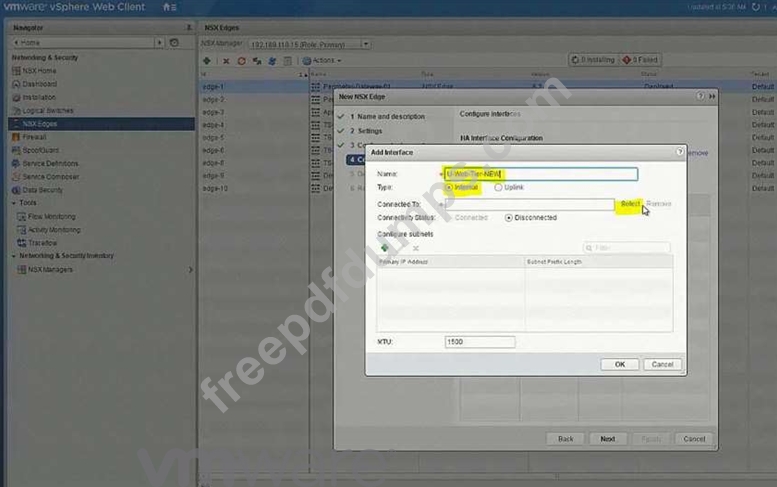
Task: Click the green add subnet icon
Action: point(385,248)
